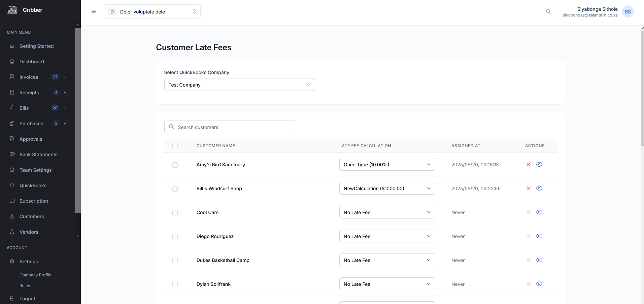Open the Test Company QuickBooks dropdown

click(x=240, y=85)
